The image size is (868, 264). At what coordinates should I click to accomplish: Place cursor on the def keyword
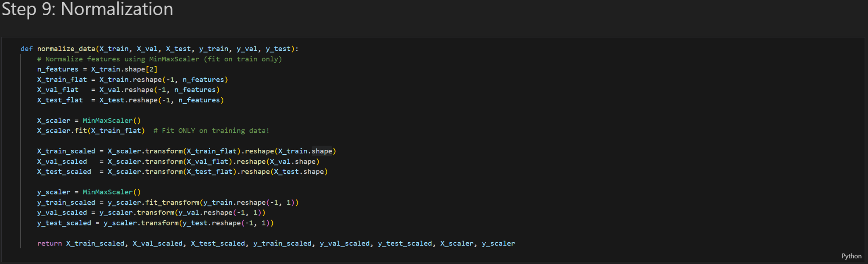tap(26, 49)
